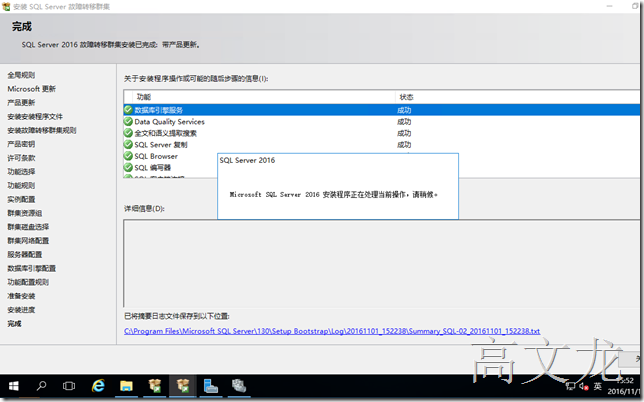Click the green check icon for 全文和语义提取搜索

click(x=128, y=133)
